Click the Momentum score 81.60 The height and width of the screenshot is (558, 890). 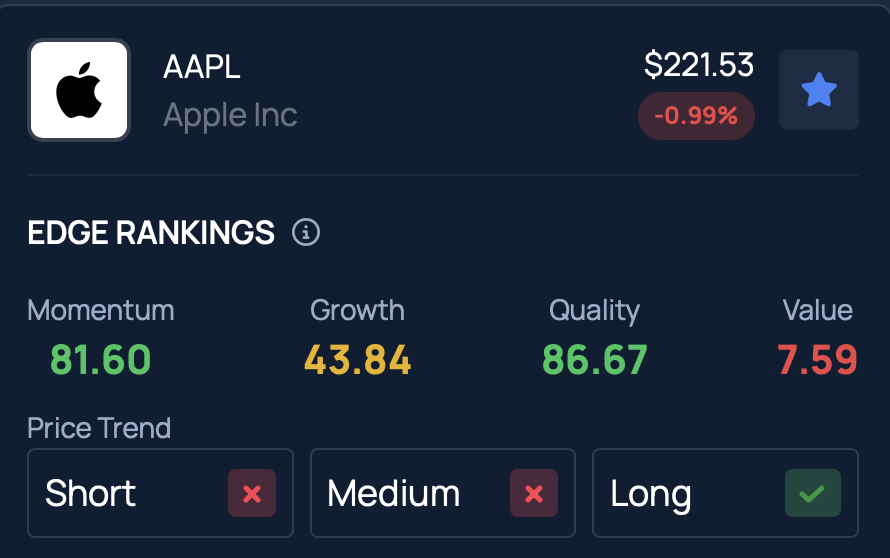[100, 359]
